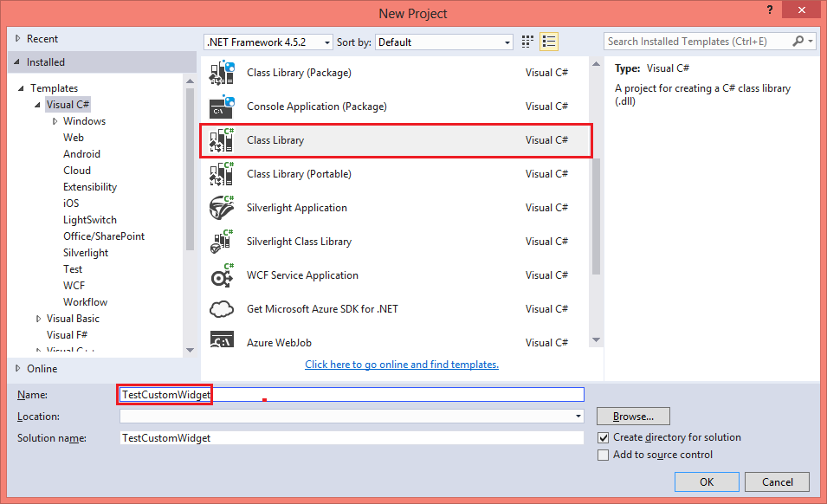This screenshot has width=827, height=504.
Task: Collapse the Installed section
Action: pos(16,62)
